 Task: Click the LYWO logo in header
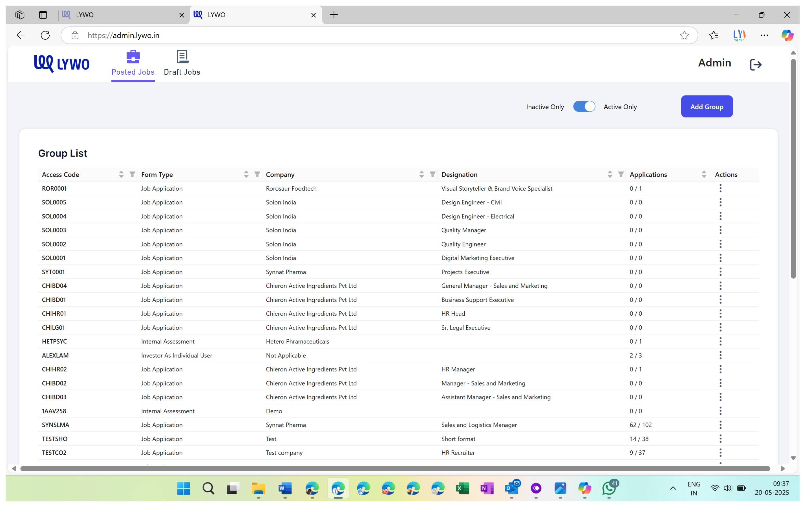62,63
